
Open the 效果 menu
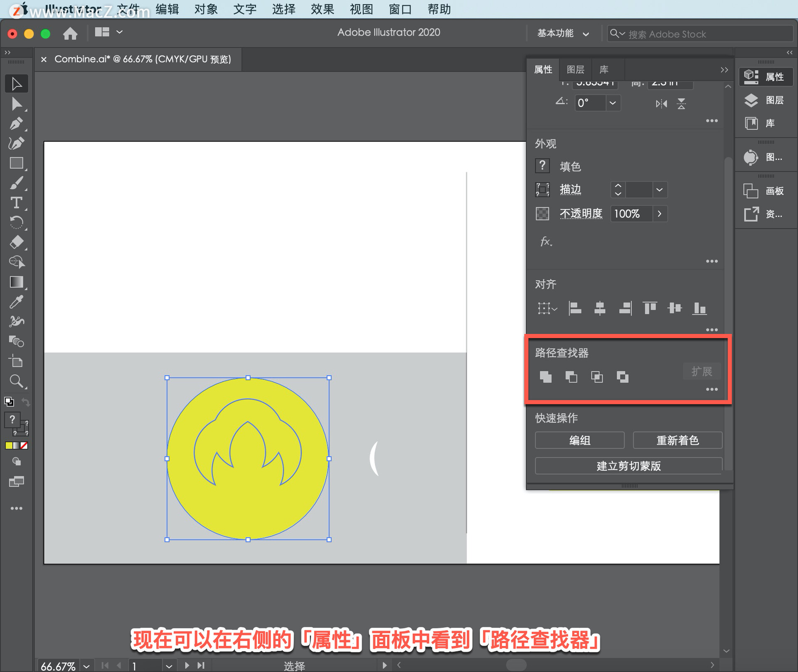point(322,9)
